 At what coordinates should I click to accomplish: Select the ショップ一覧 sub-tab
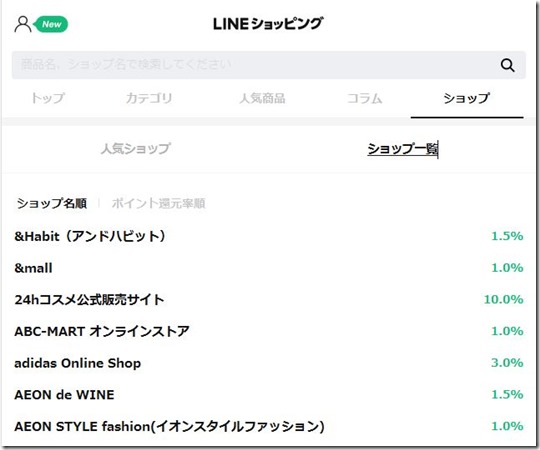(x=403, y=148)
